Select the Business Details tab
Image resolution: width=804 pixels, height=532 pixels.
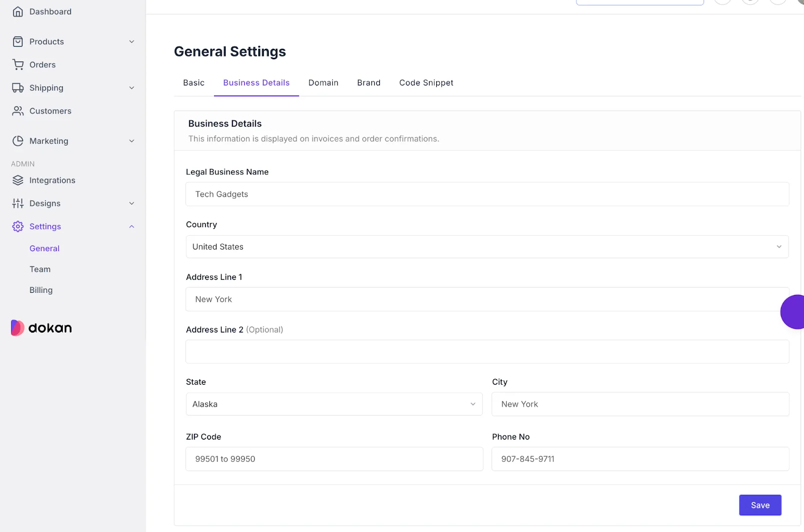click(256, 83)
